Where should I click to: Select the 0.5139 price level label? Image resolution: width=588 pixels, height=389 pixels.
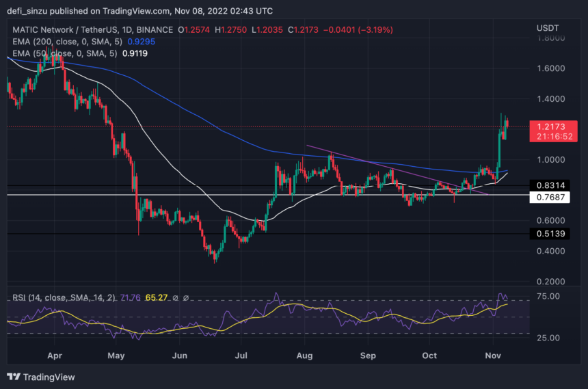(x=550, y=234)
